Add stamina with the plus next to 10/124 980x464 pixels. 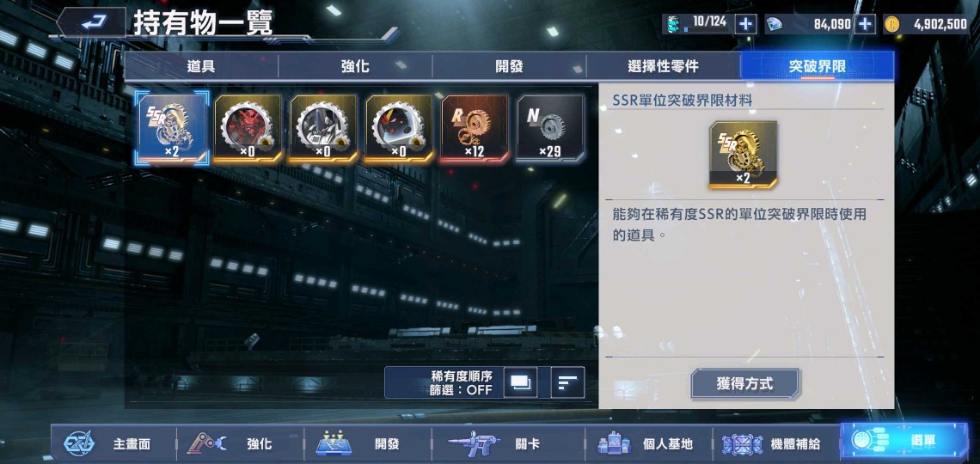pyautogui.click(x=745, y=24)
